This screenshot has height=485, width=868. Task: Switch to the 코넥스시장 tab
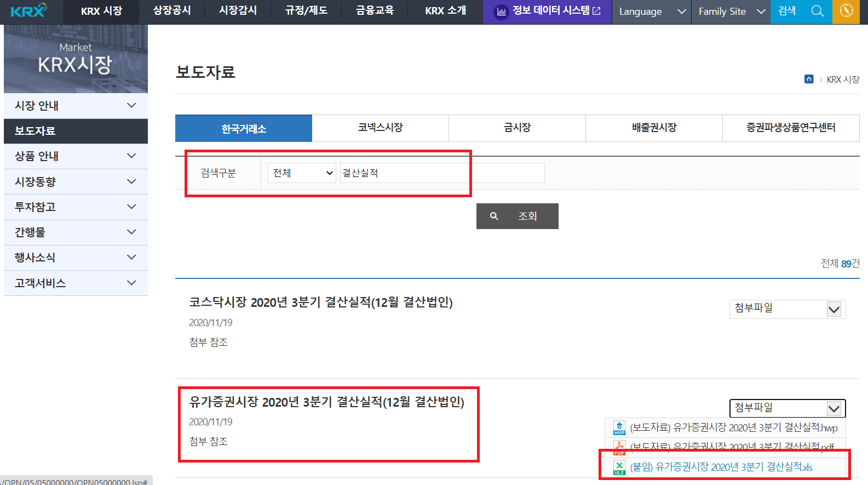(381, 128)
